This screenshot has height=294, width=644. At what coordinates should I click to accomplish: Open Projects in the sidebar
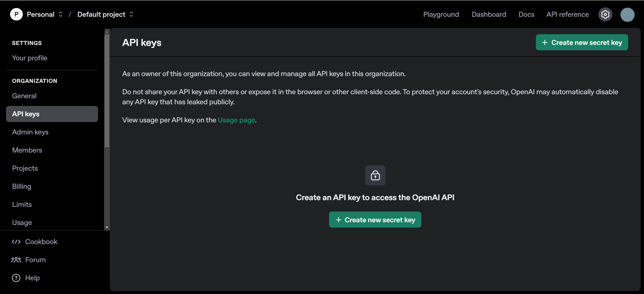pyautogui.click(x=52, y=168)
